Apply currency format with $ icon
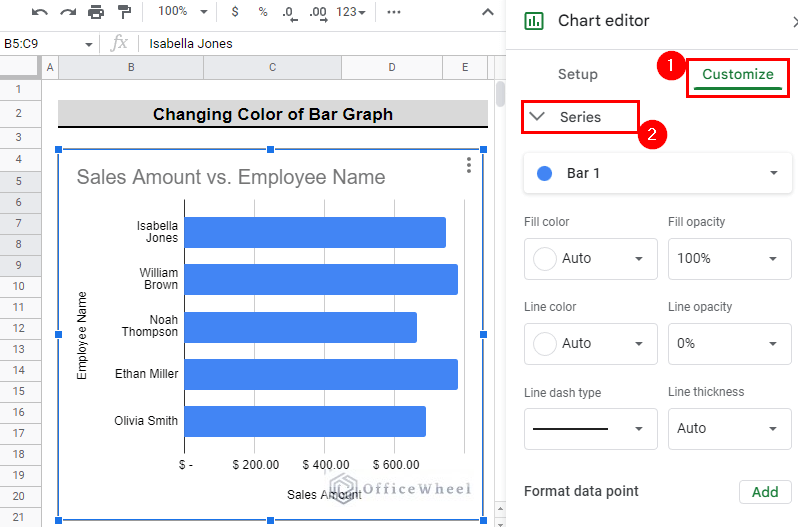This screenshot has width=798, height=527. point(235,11)
